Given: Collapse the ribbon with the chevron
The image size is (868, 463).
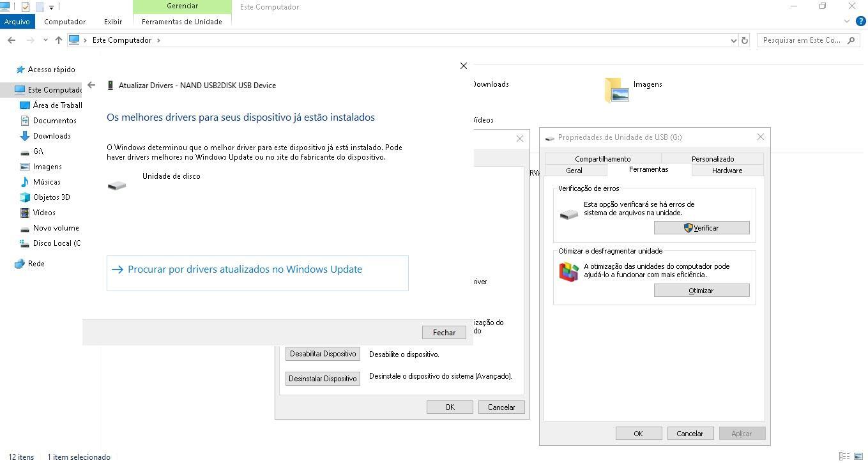Looking at the screenshot, I should [848, 21].
